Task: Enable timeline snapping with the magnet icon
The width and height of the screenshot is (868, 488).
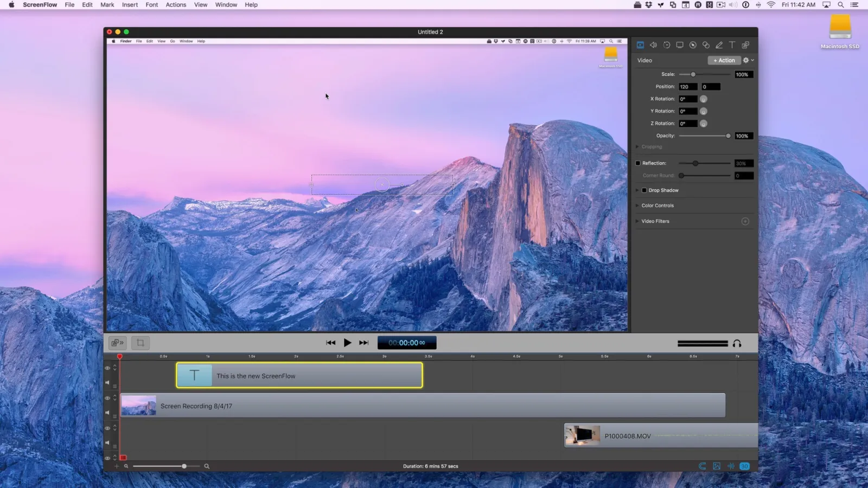Action: 702,466
